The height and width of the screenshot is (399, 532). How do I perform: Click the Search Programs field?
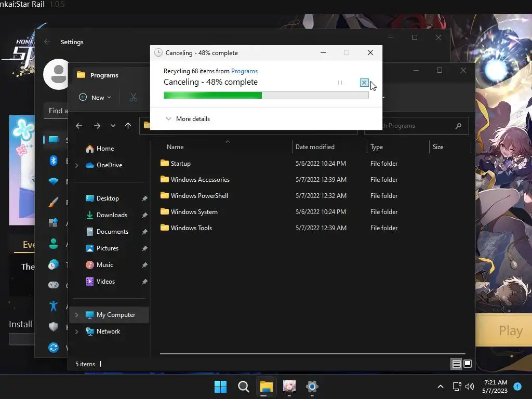tap(417, 126)
